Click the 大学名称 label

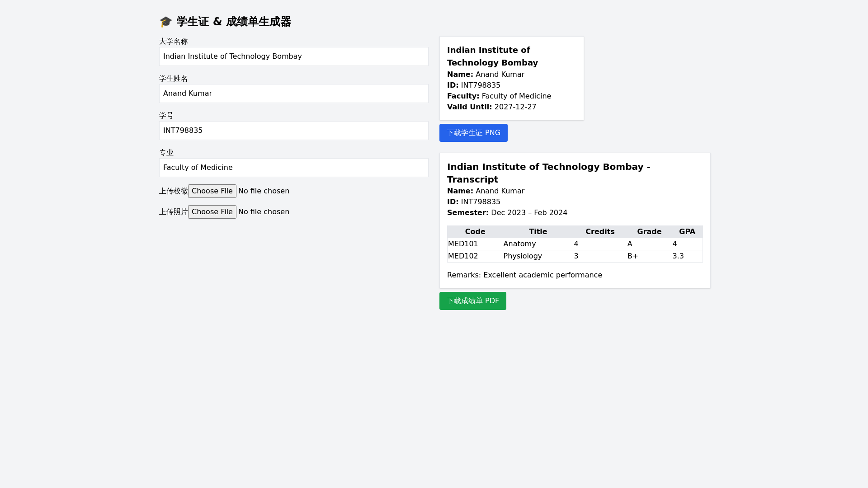174,42
